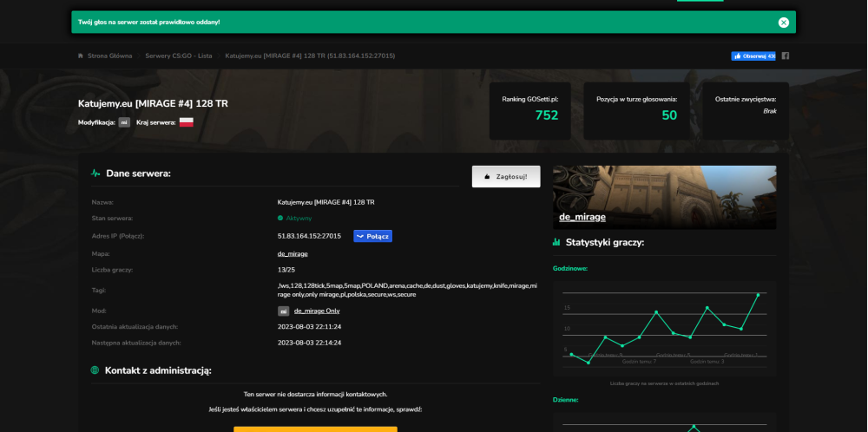Go to Serwery CS:GO - Lista breadcrumb

tap(178, 56)
